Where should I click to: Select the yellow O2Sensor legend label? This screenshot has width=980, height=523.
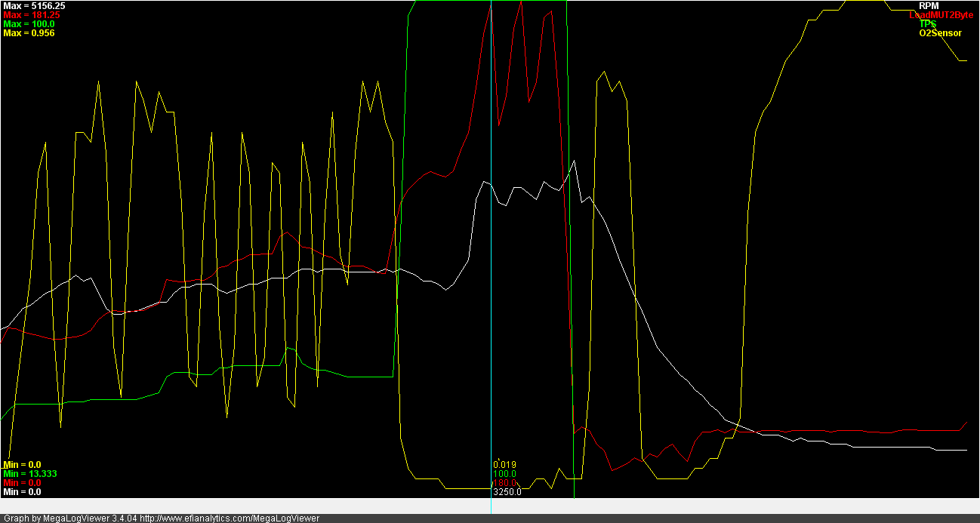point(940,33)
